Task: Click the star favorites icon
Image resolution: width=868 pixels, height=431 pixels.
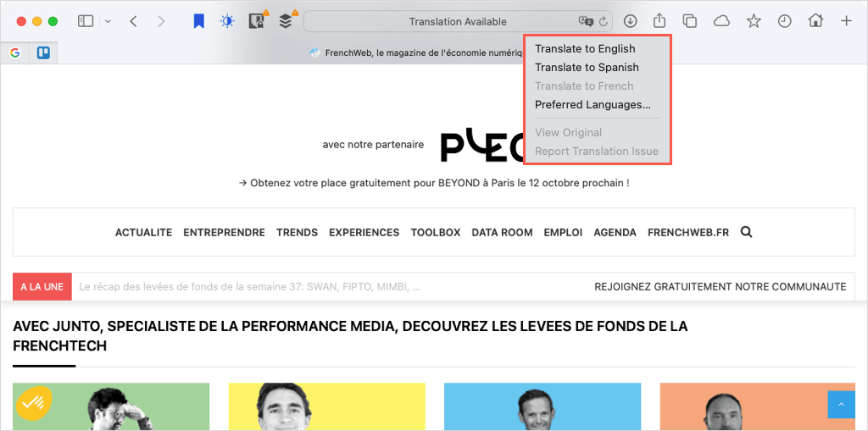Action: click(x=754, y=21)
